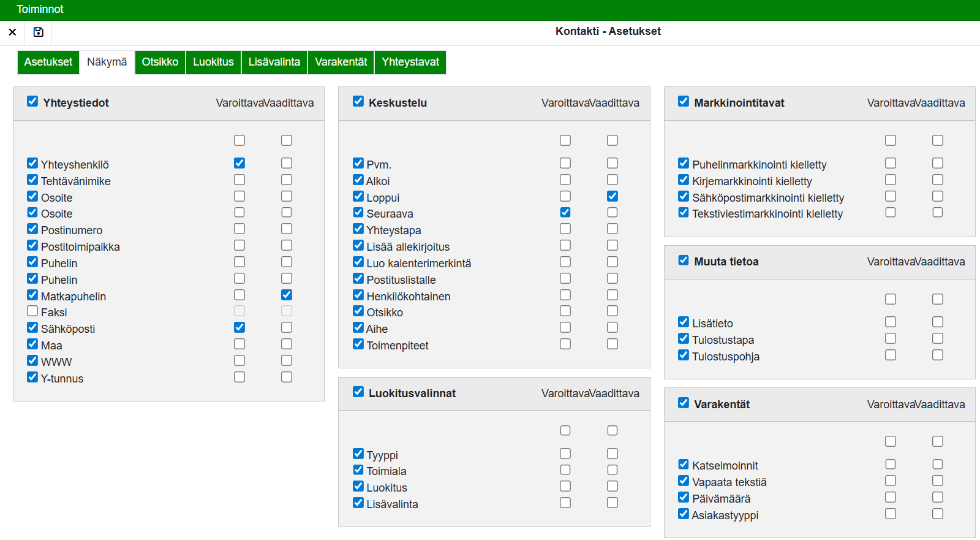Enable the Faksi field checkbox
Image resolution: width=980 pixels, height=540 pixels.
32,311
